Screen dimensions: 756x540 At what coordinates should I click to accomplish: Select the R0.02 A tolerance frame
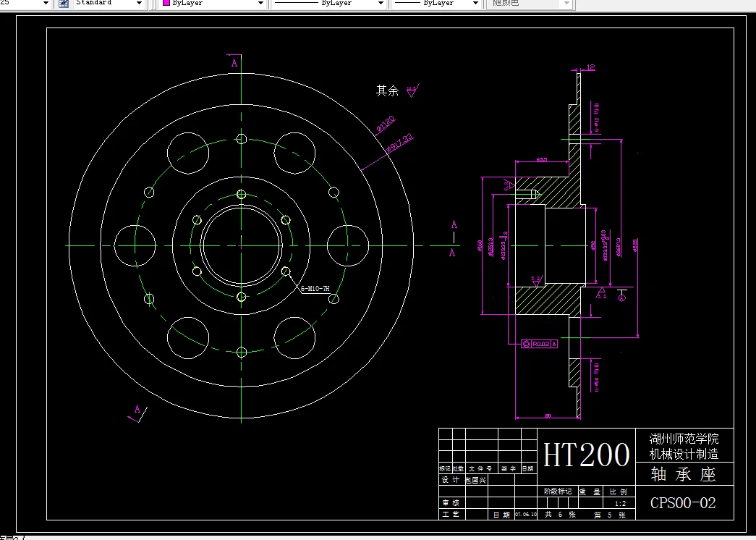pyautogui.click(x=540, y=344)
